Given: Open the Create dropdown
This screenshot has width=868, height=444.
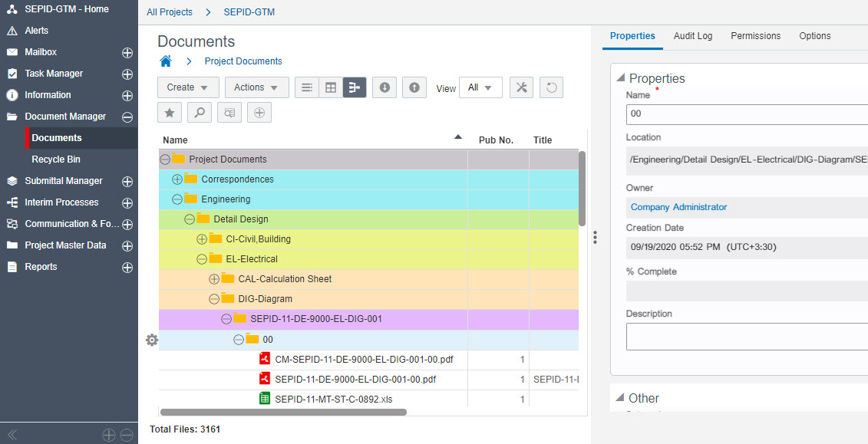Looking at the screenshot, I should (188, 87).
